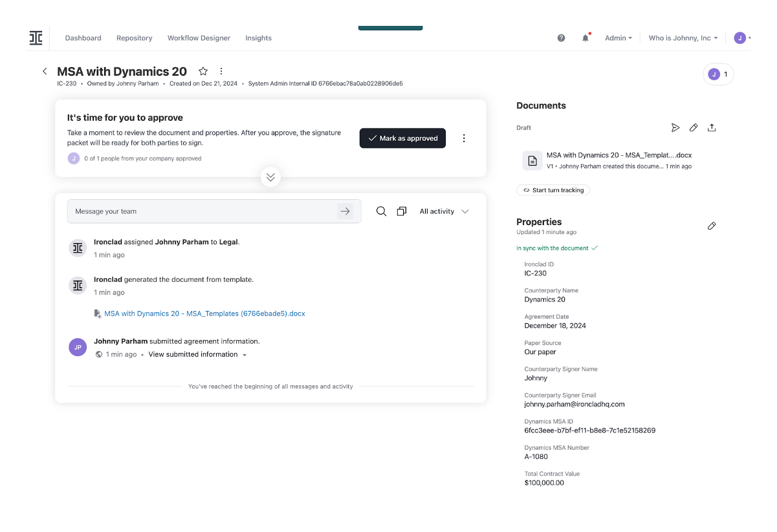Click the MSA with Dynamics 20 page title

tap(122, 72)
